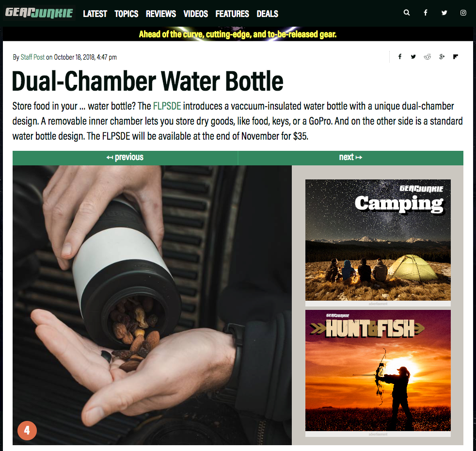Share article on Facebook
The width and height of the screenshot is (476, 451).
[400, 56]
